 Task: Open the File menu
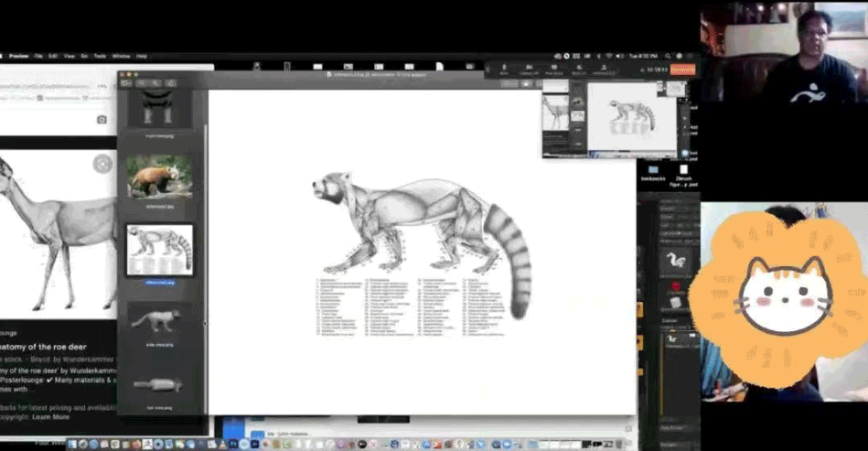(x=38, y=57)
